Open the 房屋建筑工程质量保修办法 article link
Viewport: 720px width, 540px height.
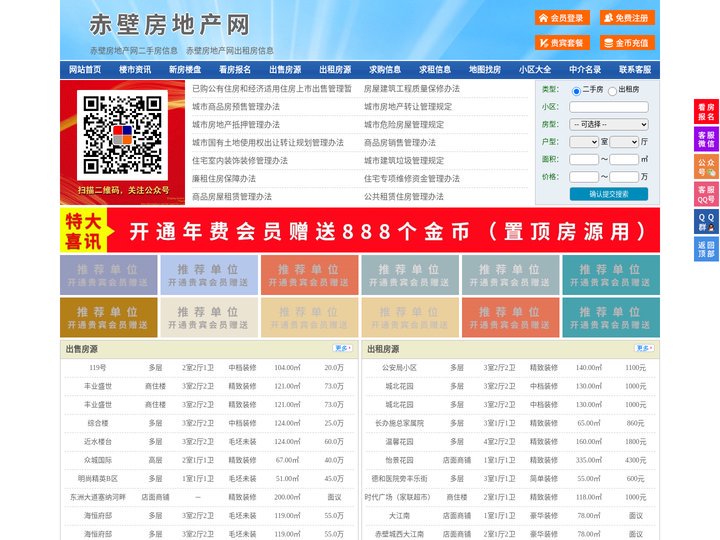click(412, 89)
